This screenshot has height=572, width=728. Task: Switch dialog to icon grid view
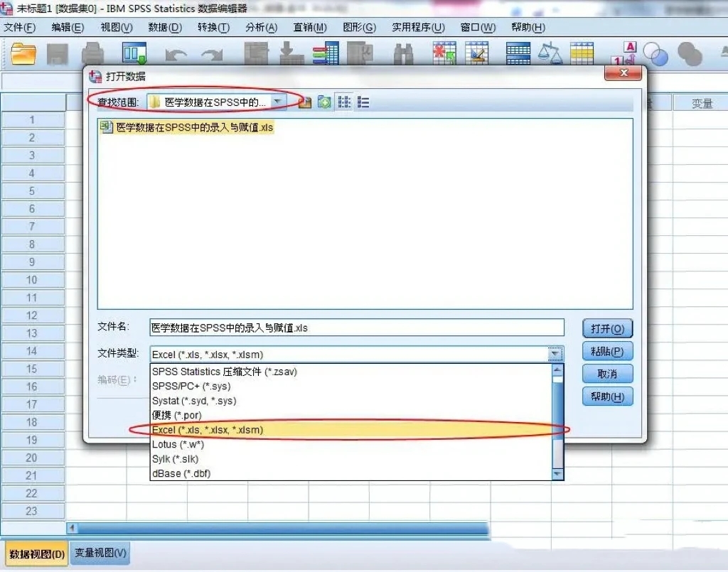click(x=344, y=102)
